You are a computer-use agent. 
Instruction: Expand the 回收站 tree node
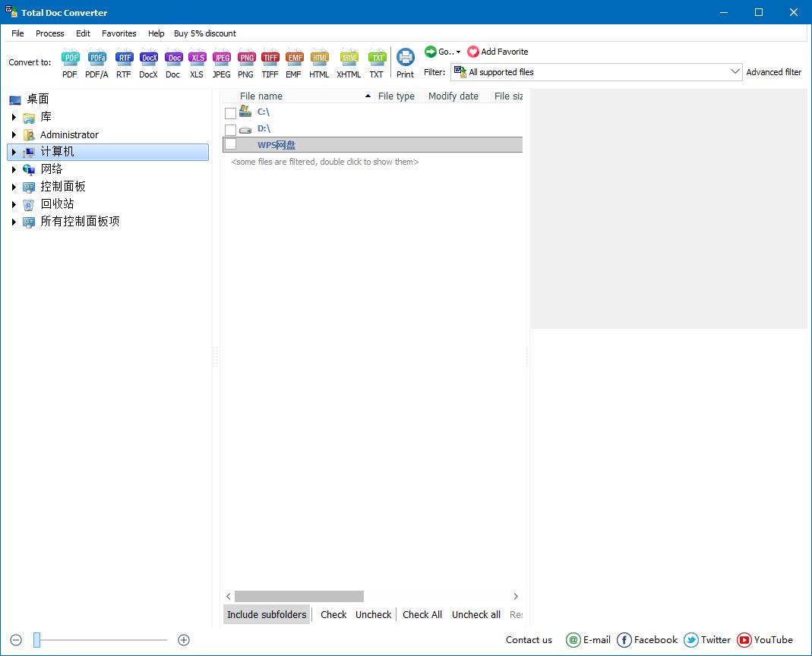coord(14,204)
